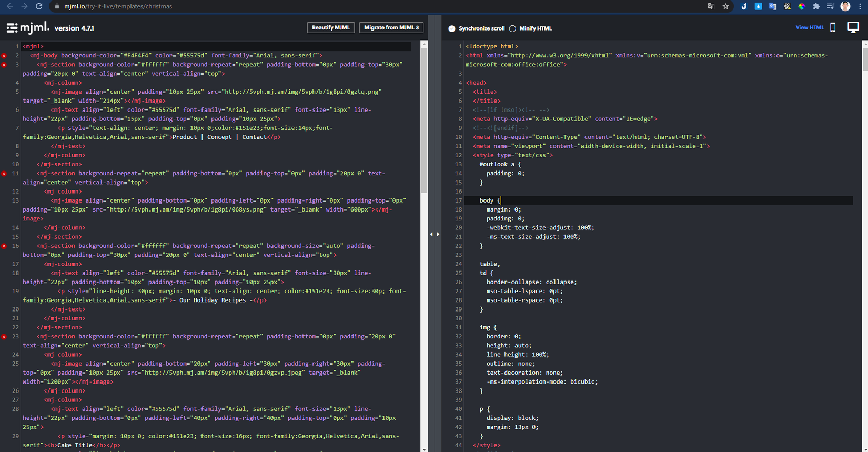Screen dimensions: 868x452
Task: Switch to desktop preview icon
Action: coord(853,27)
